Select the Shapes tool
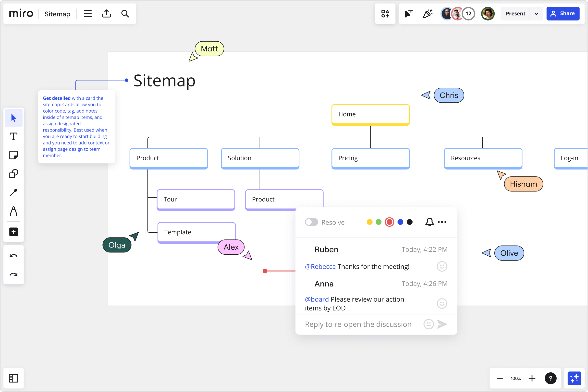588x392 pixels. click(13, 174)
